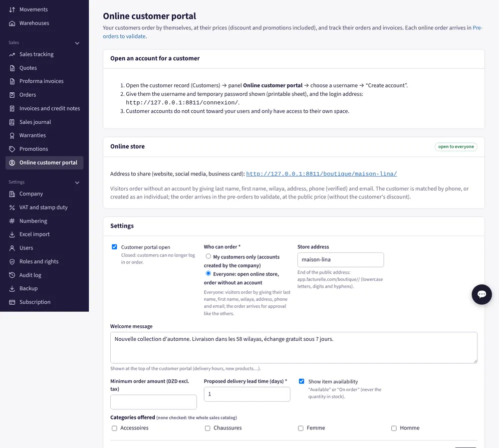Check the Chaussures category checkbox

click(208, 428)
